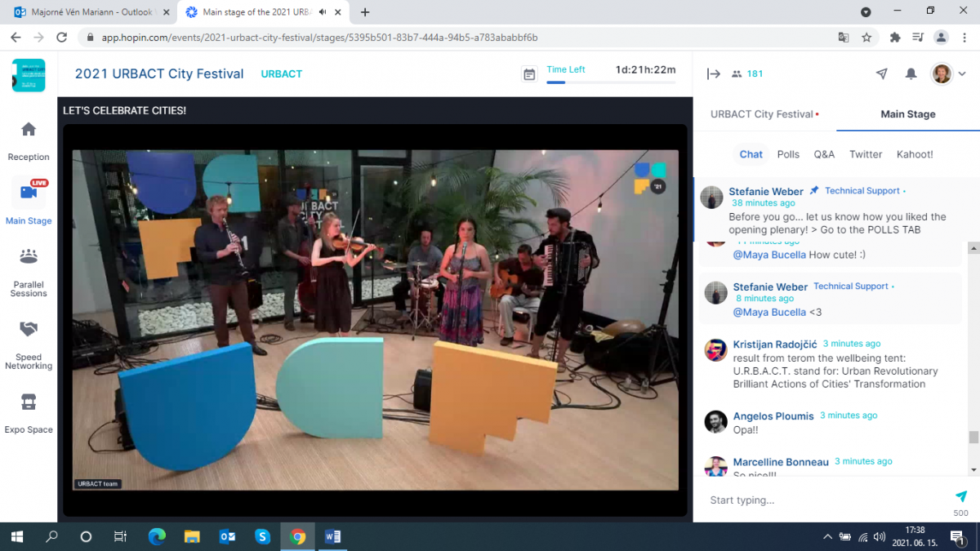The height and width of the screenshot is (551, 980).
Task: Click the paper plane icon beside the bell
Action: pos(881,73)
